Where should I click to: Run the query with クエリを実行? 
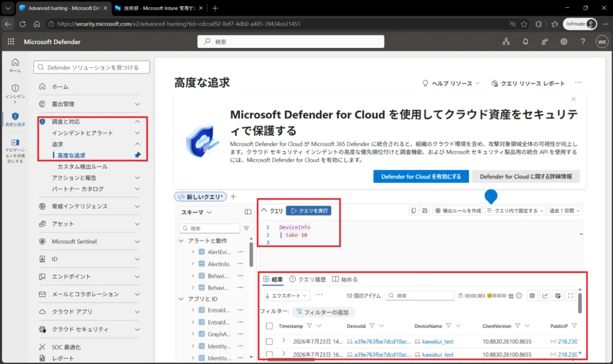click(309, 211)
